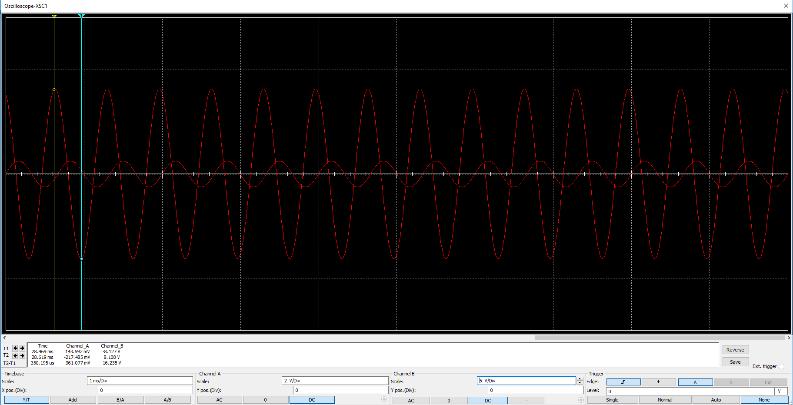Set Channel A coupling to DC
This screenshot has height=405, width=793.
312,400
